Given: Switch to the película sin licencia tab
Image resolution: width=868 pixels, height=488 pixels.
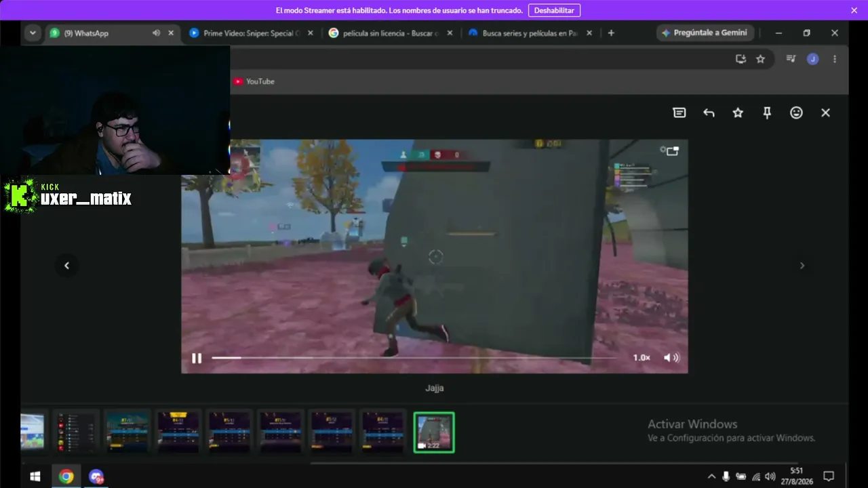Looking at the screenshot, I should point(391,33).
